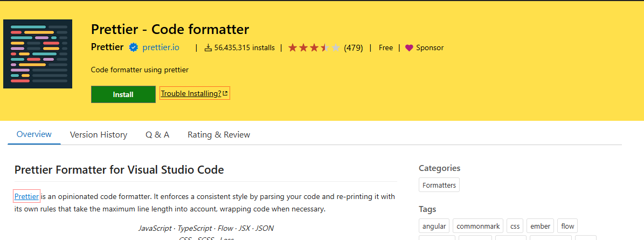
Task: Select the Overview tab
Action: (34, 134)
